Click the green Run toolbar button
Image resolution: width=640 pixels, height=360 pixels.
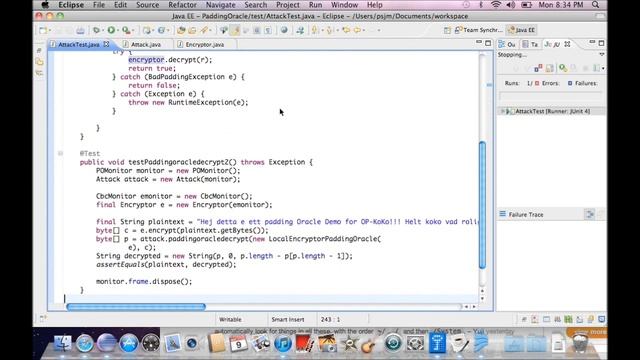pos(111,30)
